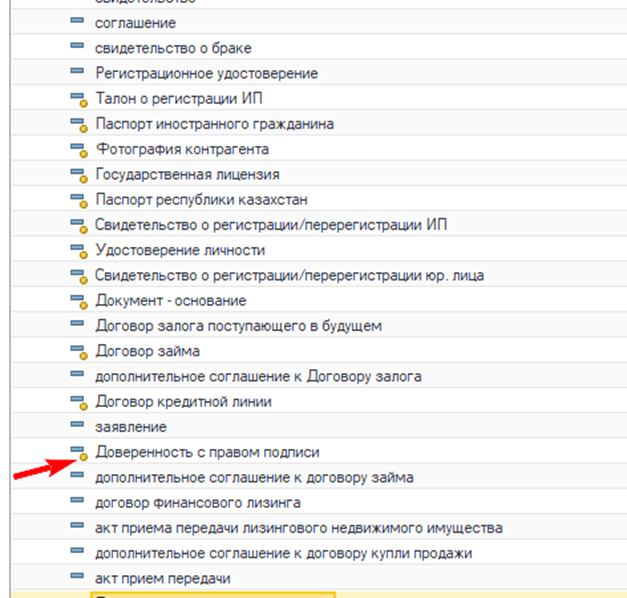This screenshot has width=627, height=598.
Task: Click icon of 'акт приема передачи лизингового недвижимого имущества'
Action: pos(77,525)
